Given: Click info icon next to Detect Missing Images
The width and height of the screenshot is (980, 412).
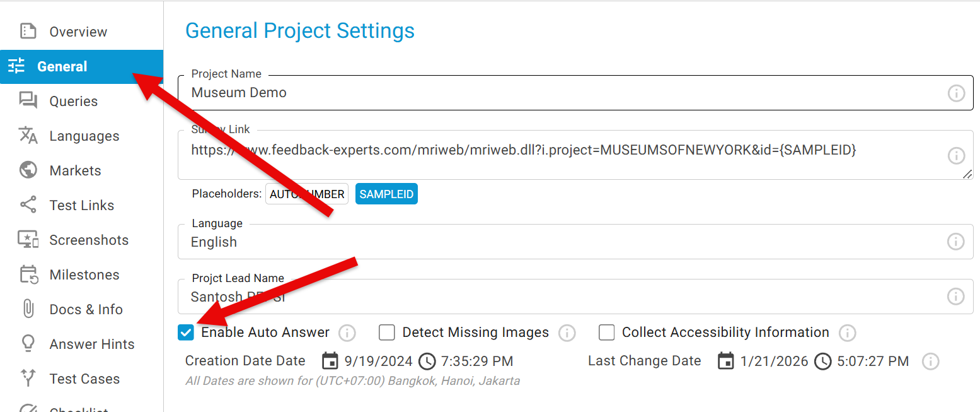Looking at the screenshot, I should point(567,333).
